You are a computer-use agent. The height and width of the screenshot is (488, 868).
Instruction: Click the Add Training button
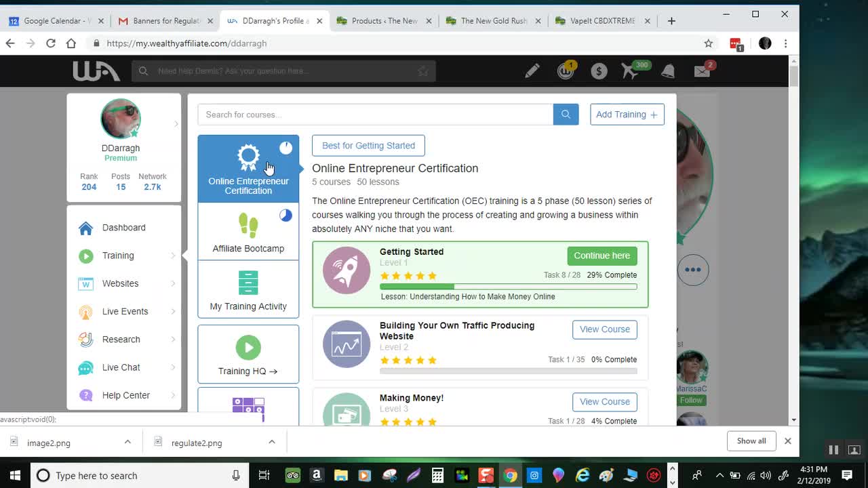(627, 115)
